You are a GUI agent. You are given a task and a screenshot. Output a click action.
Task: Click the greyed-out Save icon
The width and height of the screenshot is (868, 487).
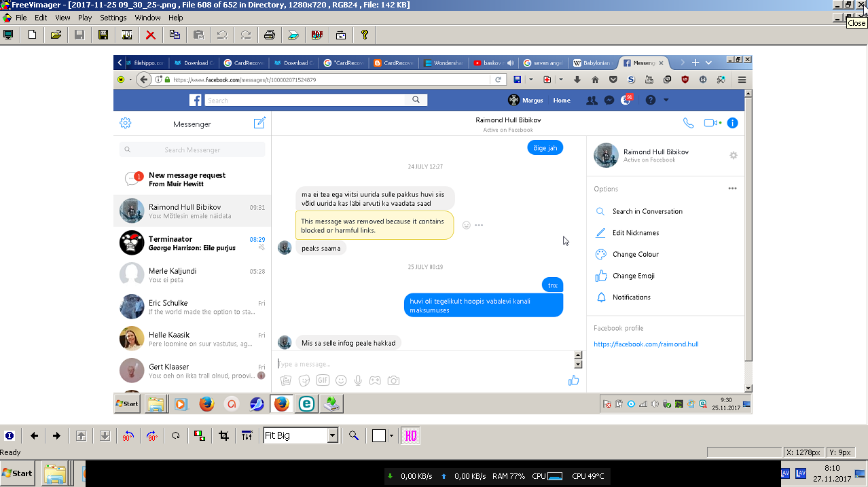[x=79, y=34]
